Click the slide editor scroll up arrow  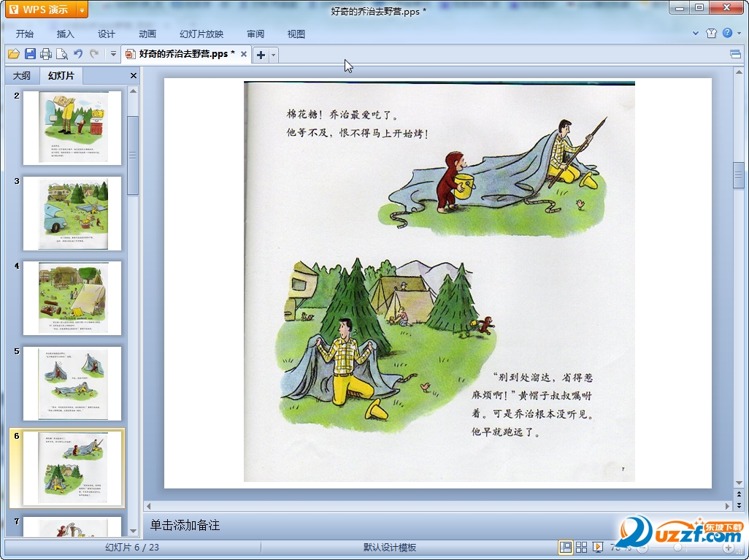pyautogui.click(x=739, y=72)
